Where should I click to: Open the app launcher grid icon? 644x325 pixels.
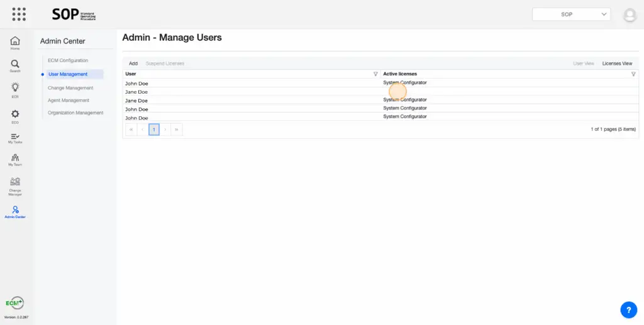coord(19,14)
